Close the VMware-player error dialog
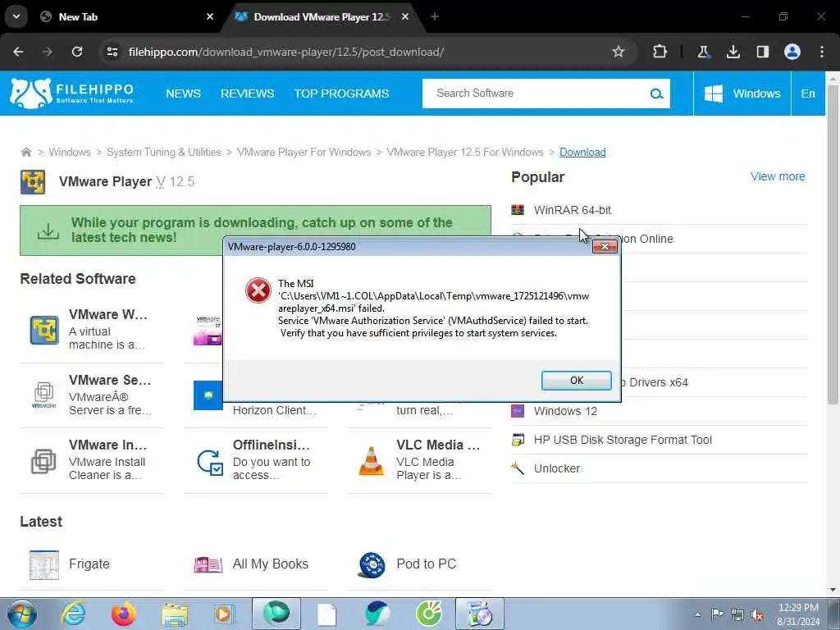 [x=605, y=246]
